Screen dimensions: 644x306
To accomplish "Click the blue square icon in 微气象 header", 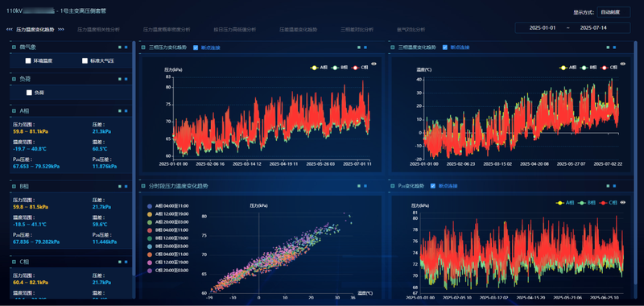I will pos(126,48).
